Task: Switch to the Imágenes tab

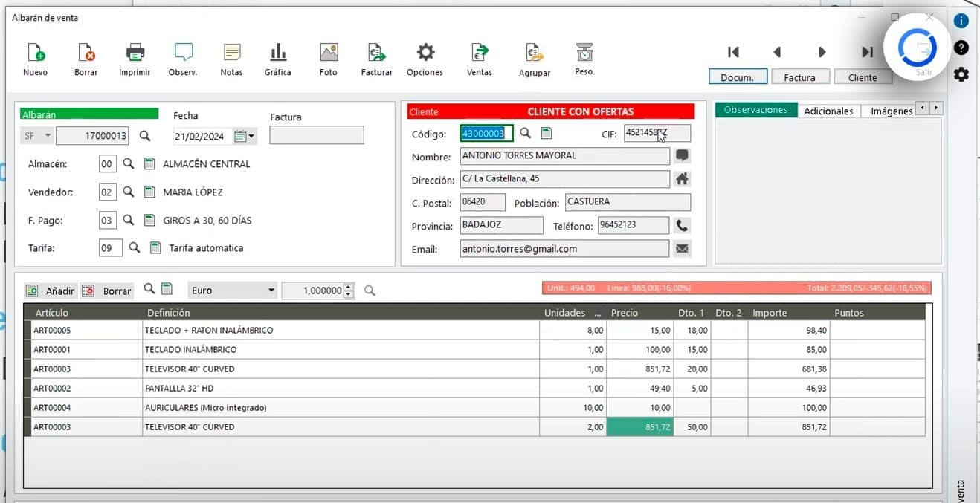Action: 891,111
